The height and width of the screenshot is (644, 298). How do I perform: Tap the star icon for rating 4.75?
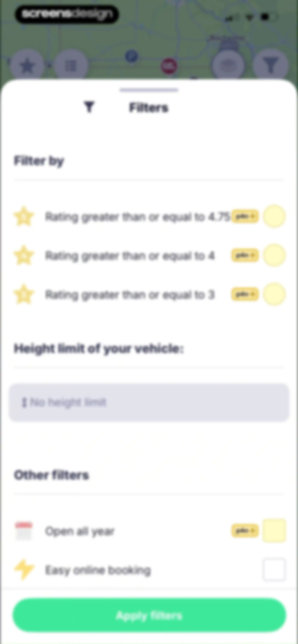coord(24,217)
